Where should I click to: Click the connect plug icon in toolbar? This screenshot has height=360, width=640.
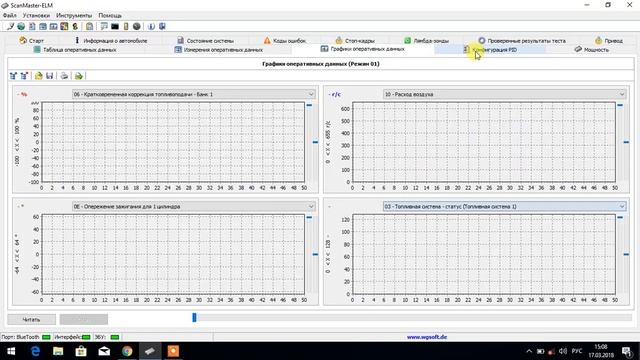tap(11, 27)
